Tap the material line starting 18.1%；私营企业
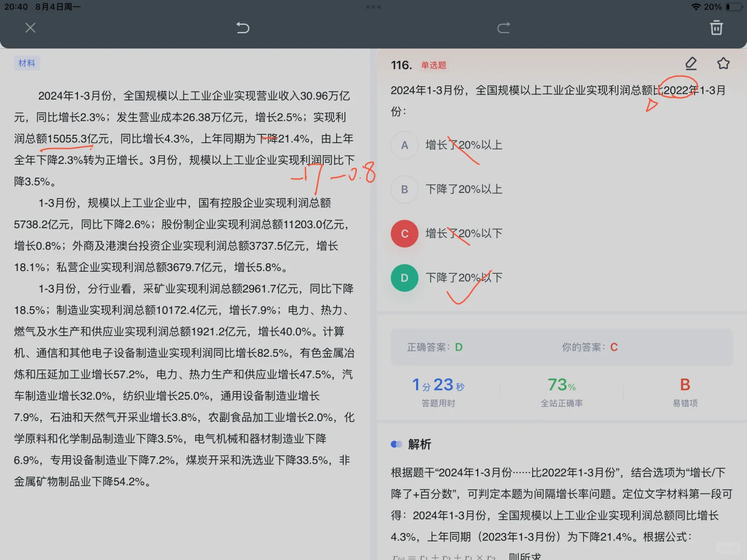This screenshot has height=560, width=747. click(151, 268)
